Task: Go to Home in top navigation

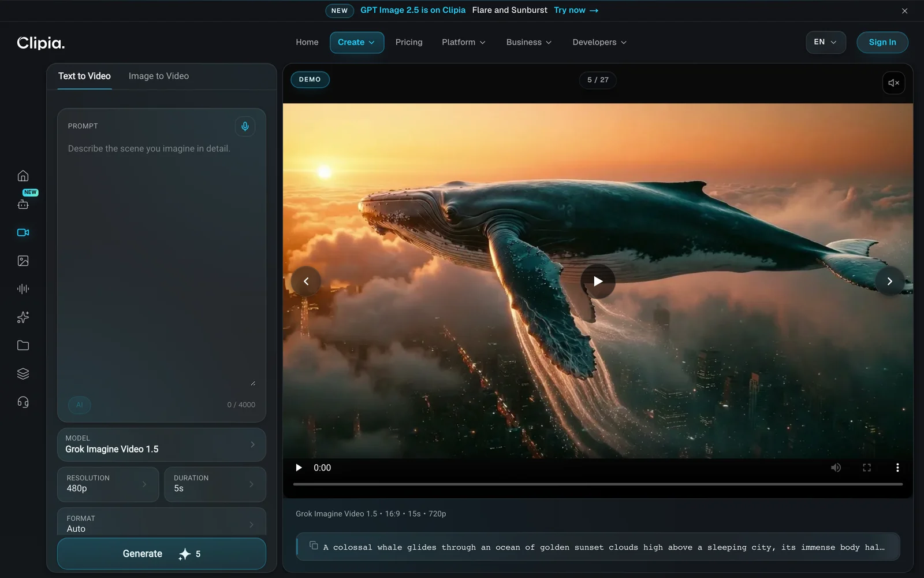Action: (307, 42)
